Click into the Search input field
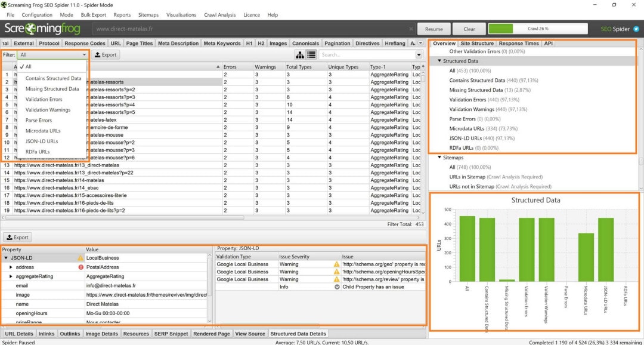Viewport: 644px width, 345px height. [367, 55]
